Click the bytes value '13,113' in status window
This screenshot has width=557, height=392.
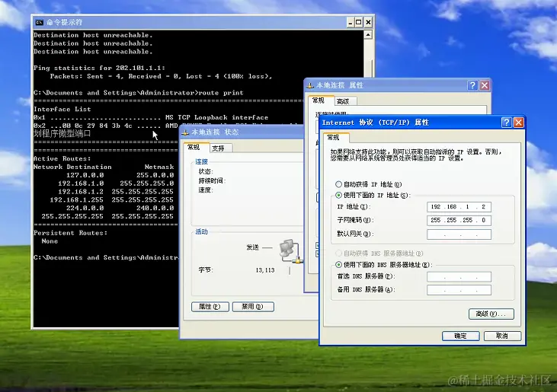[x=265, y=270]
